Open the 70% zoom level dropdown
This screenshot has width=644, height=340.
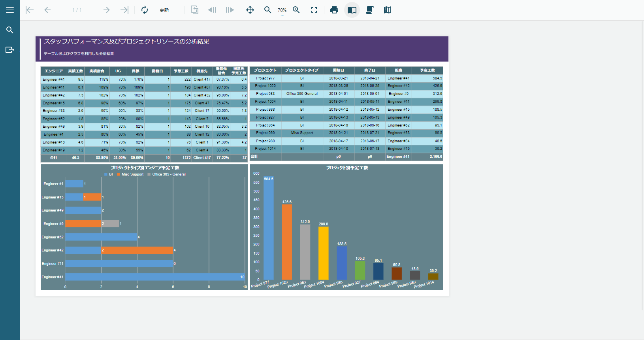[x=282, y=11]
